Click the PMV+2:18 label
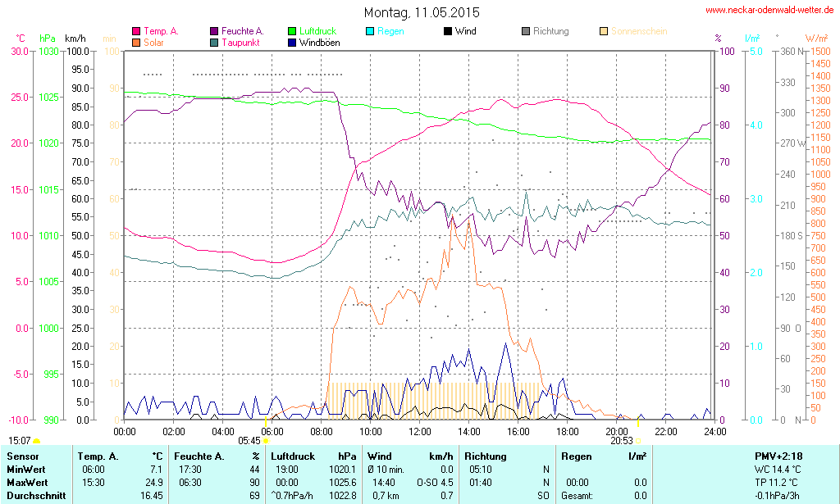 coord(778,456)
